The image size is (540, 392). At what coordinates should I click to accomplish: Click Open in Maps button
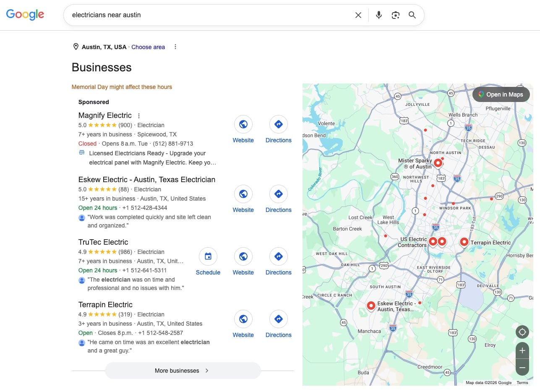click(501, 94)
